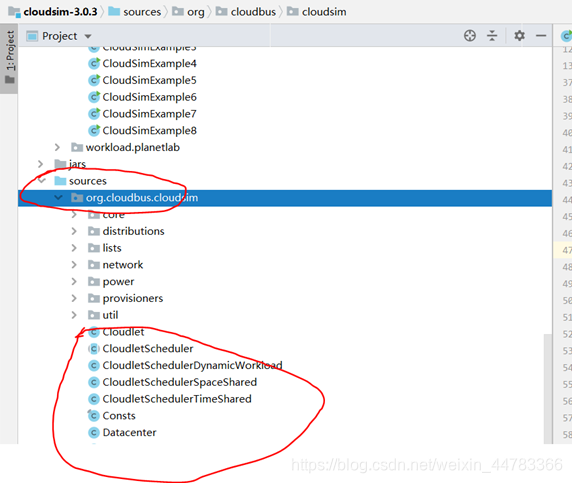Collapse org.cloudbus.cloudsim package

point(58,197)
